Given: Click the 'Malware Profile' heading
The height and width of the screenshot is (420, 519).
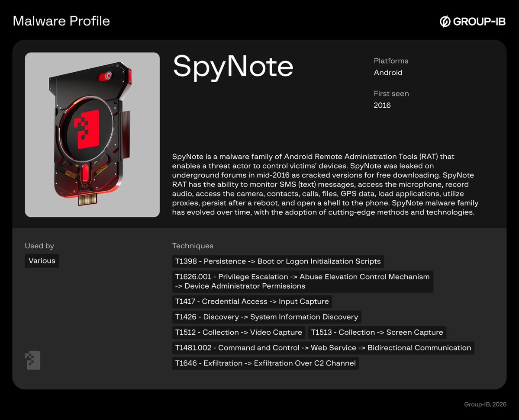Looking at the screenshot, I should pyautogui.click(x=61, y=21).
